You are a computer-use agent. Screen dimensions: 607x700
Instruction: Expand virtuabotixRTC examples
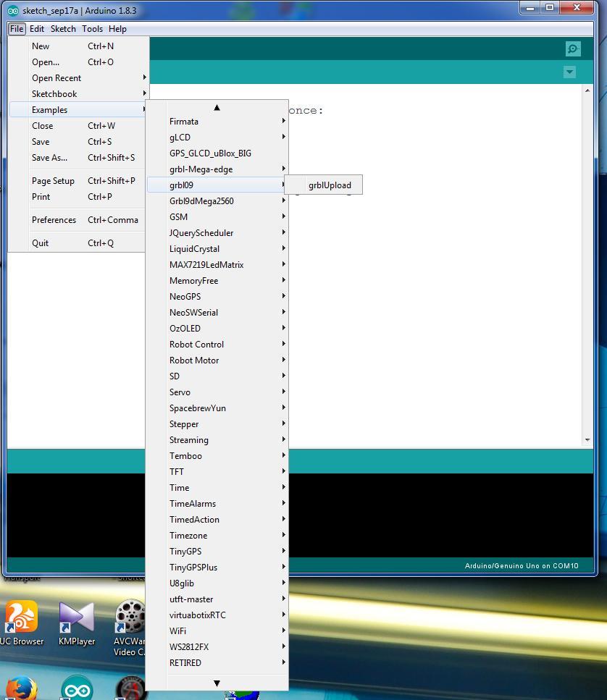[217, 615]
